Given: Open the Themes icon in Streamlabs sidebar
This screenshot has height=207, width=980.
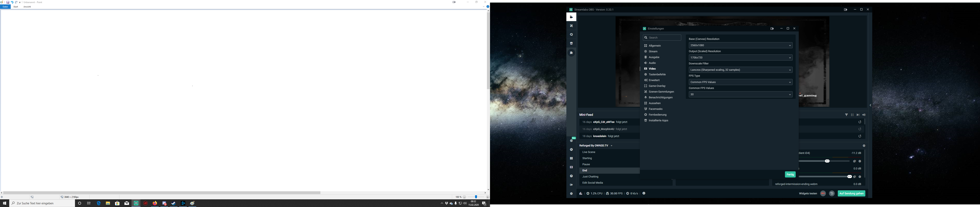Looking at the screenshot, I should click(571, 26).
